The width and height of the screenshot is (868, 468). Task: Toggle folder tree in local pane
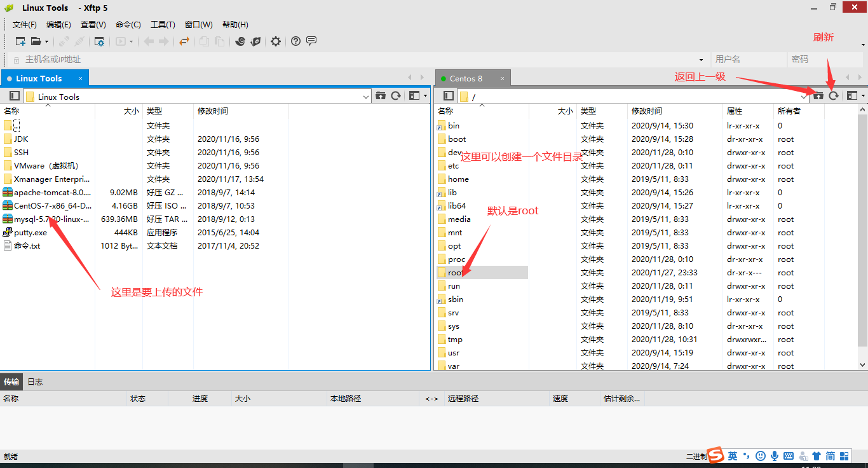[15, 96]
